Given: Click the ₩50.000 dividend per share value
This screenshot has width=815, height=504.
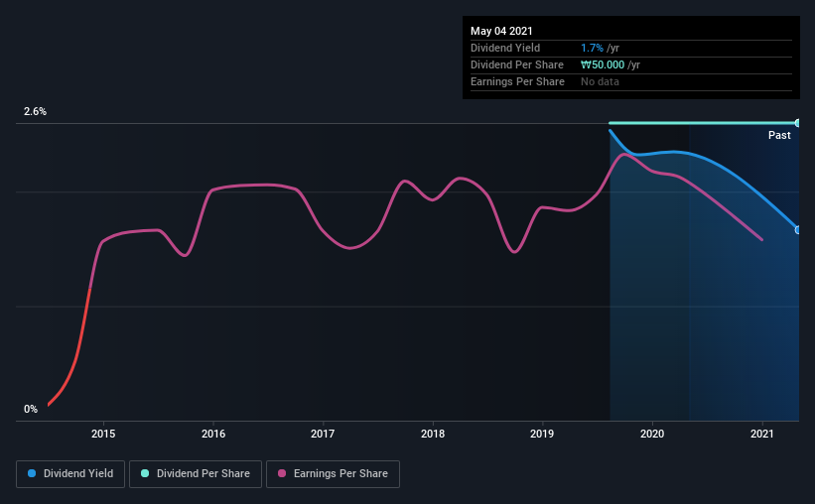Looking at the screenshot, I should [603, 64].
